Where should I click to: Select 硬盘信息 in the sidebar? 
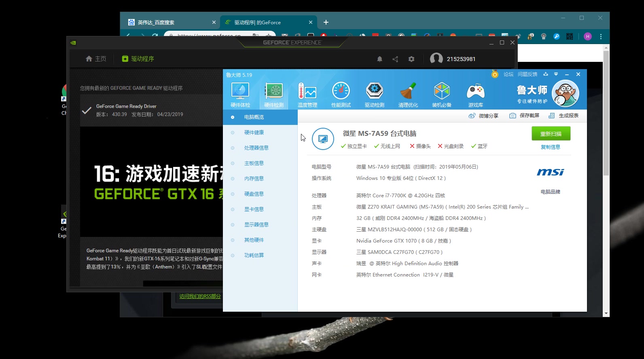click(x=260, y=194)
